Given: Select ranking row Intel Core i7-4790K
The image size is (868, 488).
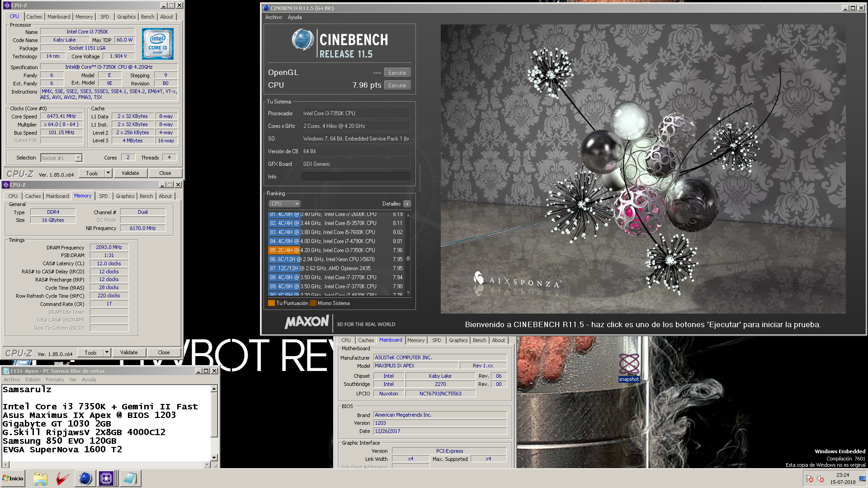Looking at the screenshot, I should [x=336, y=241].
